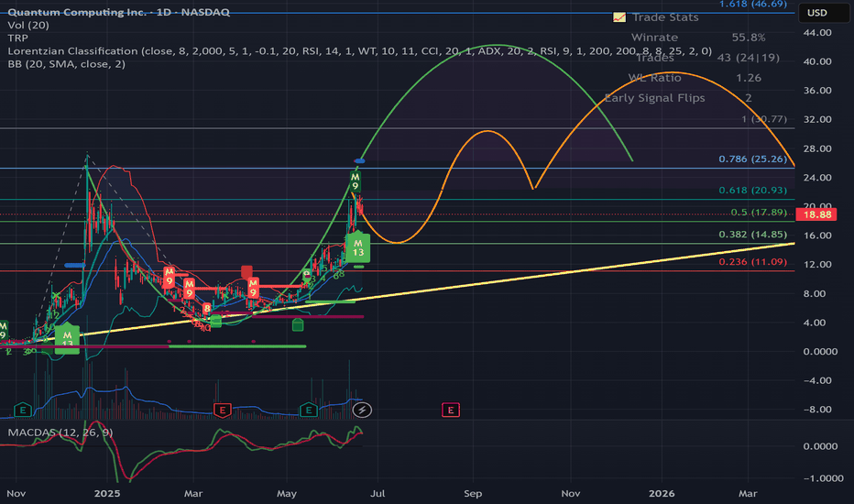This screenshot has width=854, height=504.
Task: Select the TRP indicator legend
Action: coord(17,38)
